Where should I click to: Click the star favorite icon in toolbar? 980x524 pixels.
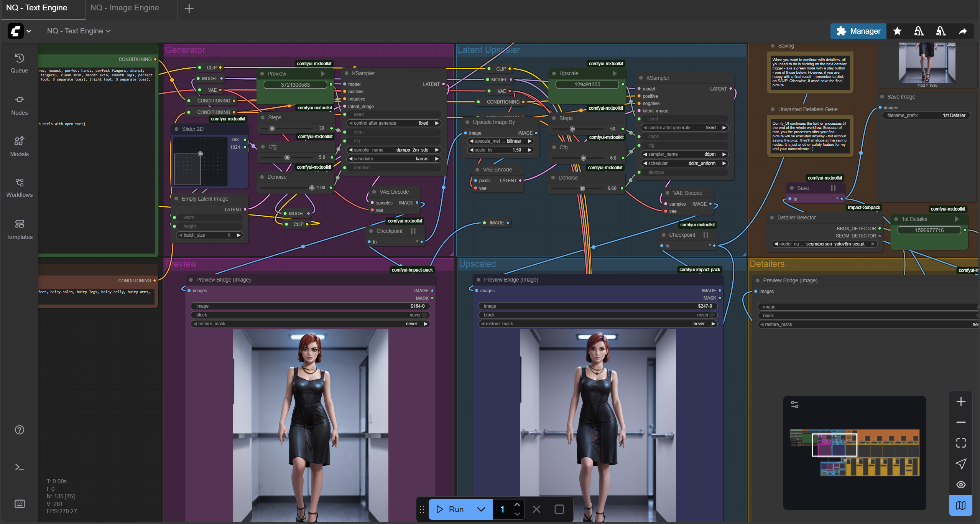click(x=897, y=31)
